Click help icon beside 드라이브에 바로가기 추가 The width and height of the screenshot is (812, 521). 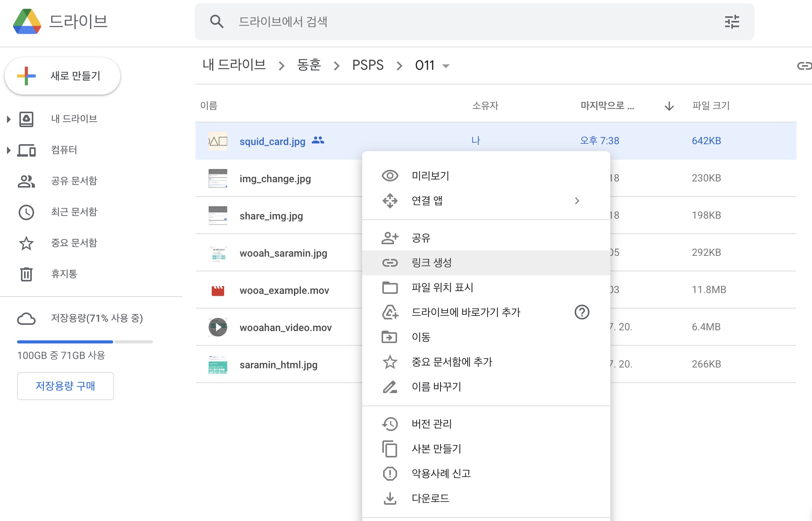(582, 312)
